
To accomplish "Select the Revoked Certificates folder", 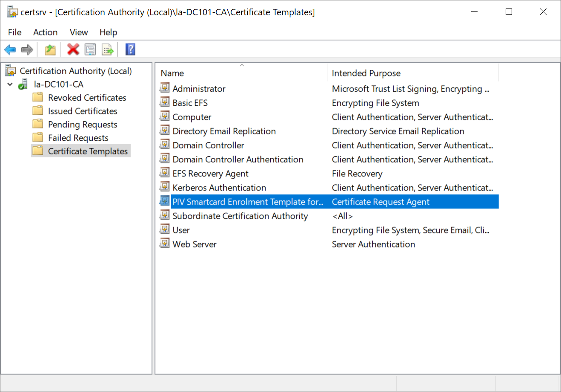I will (x=87, y=98).
